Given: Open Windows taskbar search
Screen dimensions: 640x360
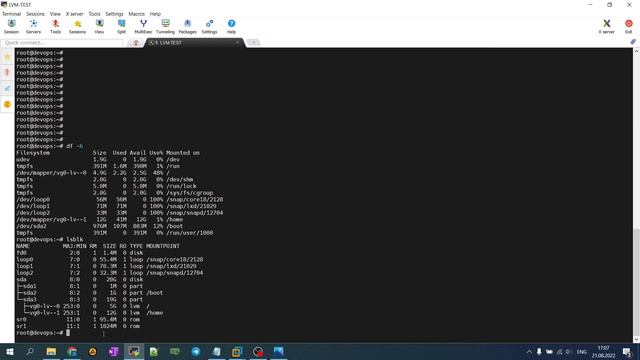Looking at the screenshot, I should pos(30,351).
